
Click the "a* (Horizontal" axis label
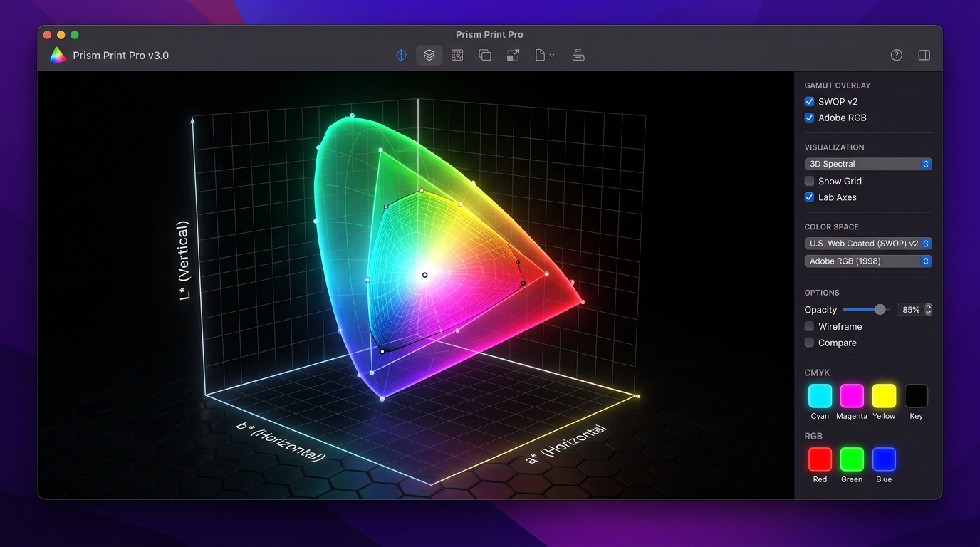pyautogui.click(x=566, y=444)
